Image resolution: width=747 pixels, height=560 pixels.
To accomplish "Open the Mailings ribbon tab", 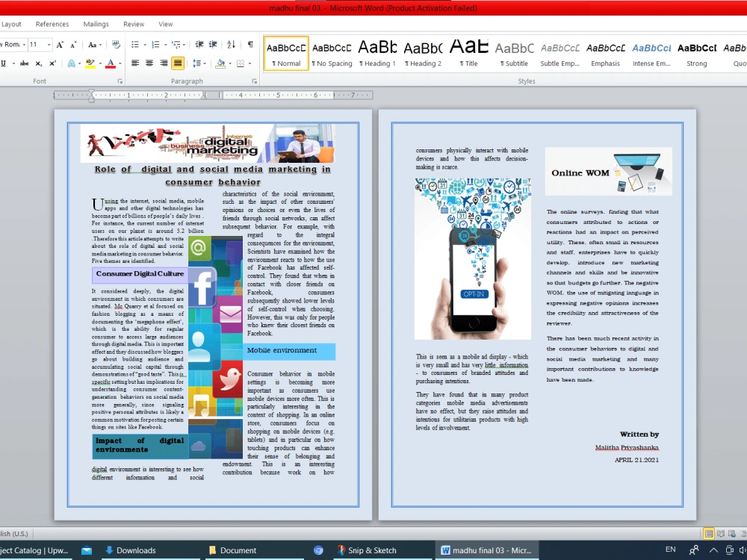I will [96, 25].
